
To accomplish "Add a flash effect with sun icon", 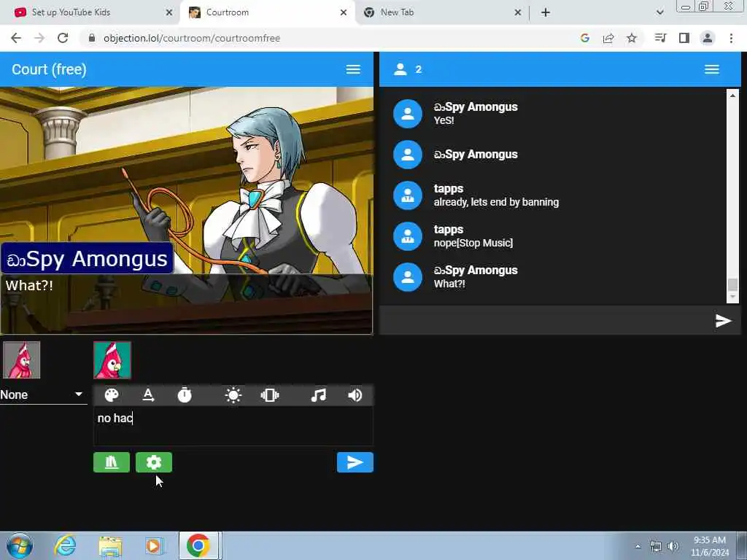I will (x=233, y=395).
